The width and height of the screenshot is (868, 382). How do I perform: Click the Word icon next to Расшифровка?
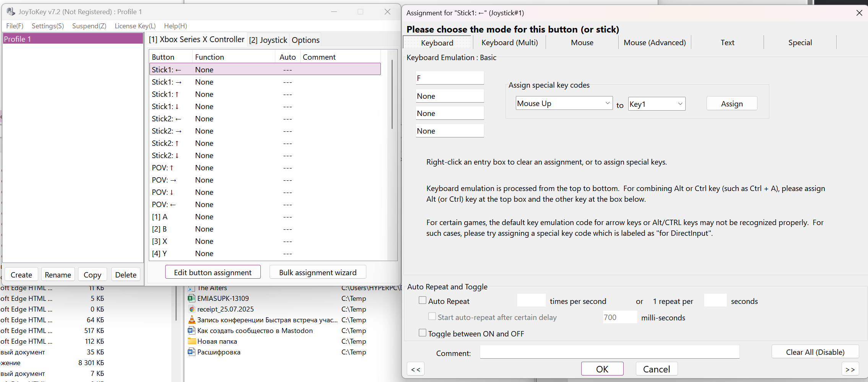192,352
